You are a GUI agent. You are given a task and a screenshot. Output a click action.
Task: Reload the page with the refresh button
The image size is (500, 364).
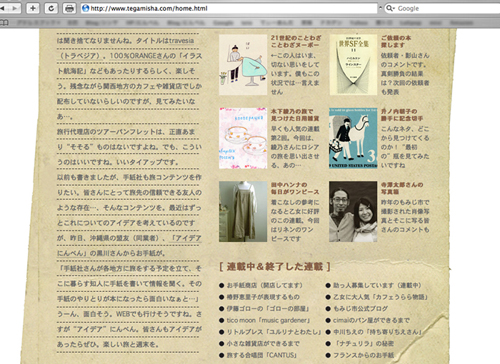coord(51,8)
